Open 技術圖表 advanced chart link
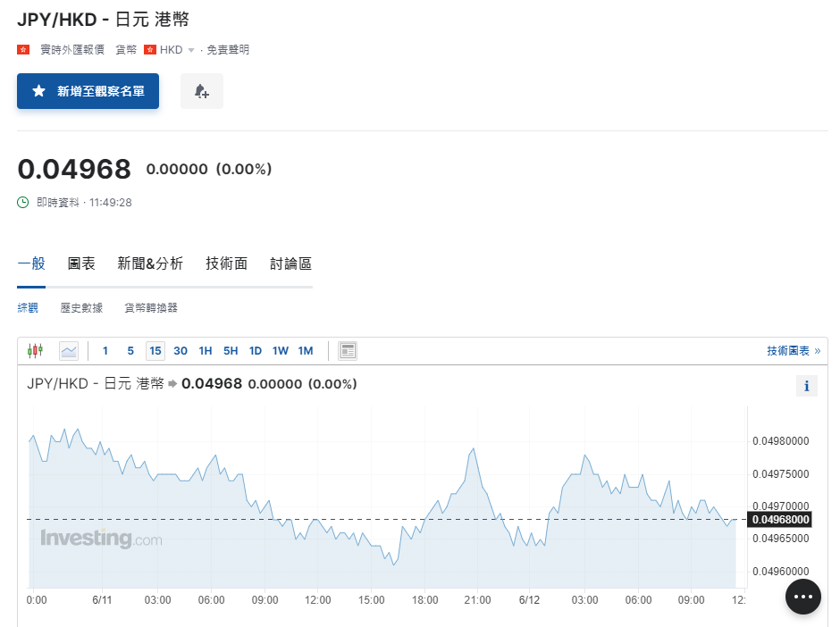 [x=793, y=351]
